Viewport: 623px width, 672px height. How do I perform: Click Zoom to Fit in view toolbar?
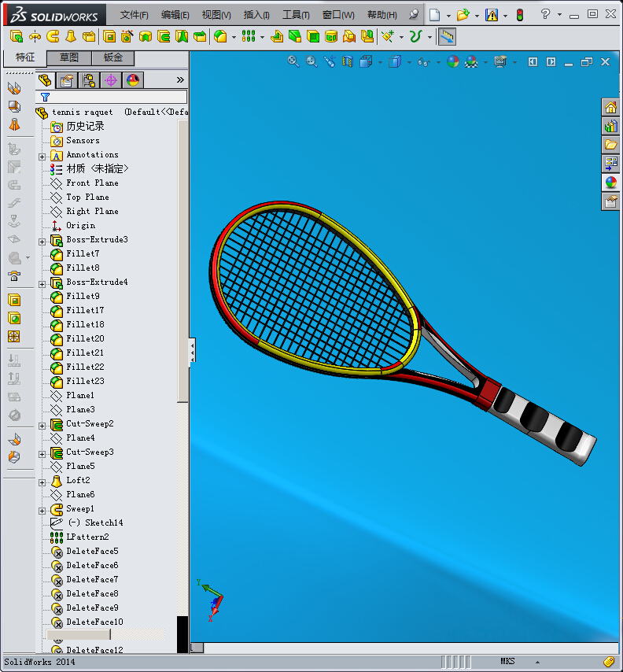pyautogui.click(x=293, y=61)
